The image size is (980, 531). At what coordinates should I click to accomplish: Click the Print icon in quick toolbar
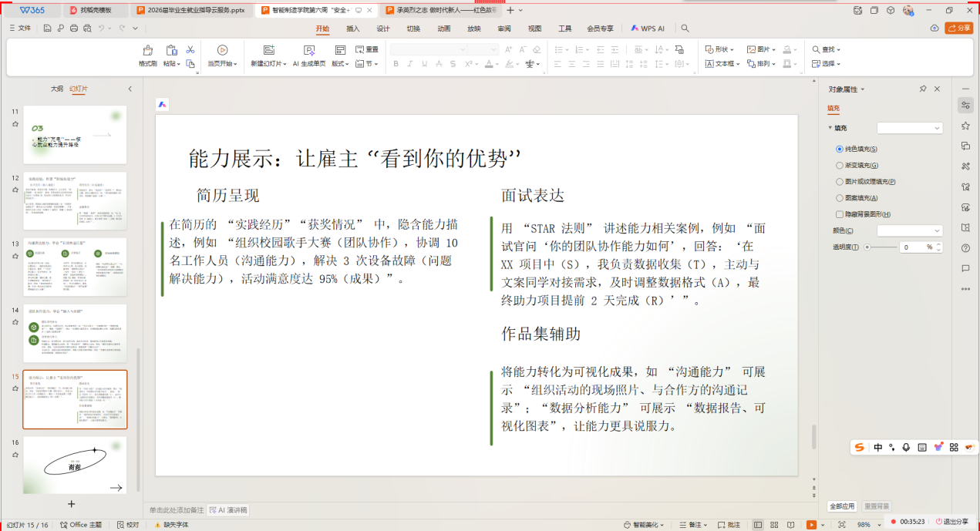coord(74,29)
